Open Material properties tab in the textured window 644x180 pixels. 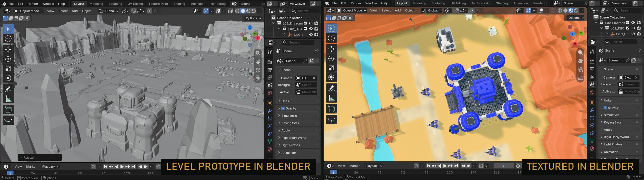[x=592, y=148]
